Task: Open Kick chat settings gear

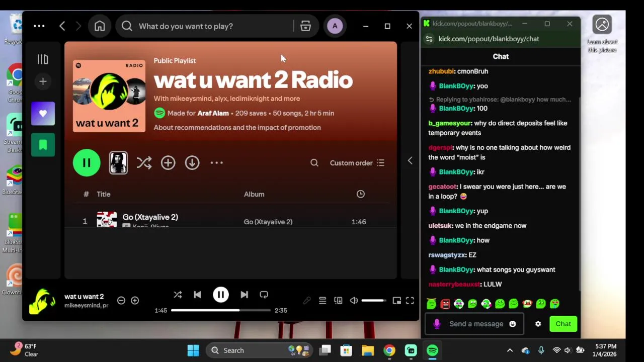Action: [x=538, y=324]
